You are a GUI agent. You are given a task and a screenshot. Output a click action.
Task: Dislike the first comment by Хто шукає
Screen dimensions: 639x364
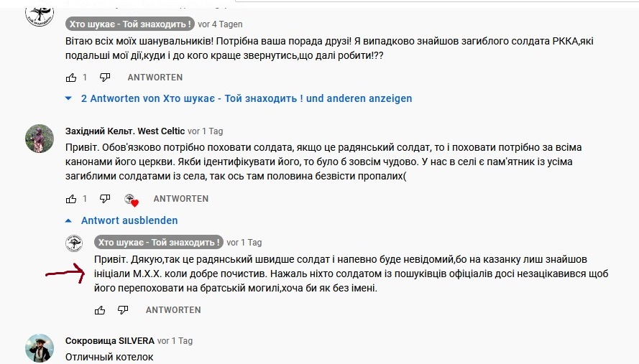105,77
